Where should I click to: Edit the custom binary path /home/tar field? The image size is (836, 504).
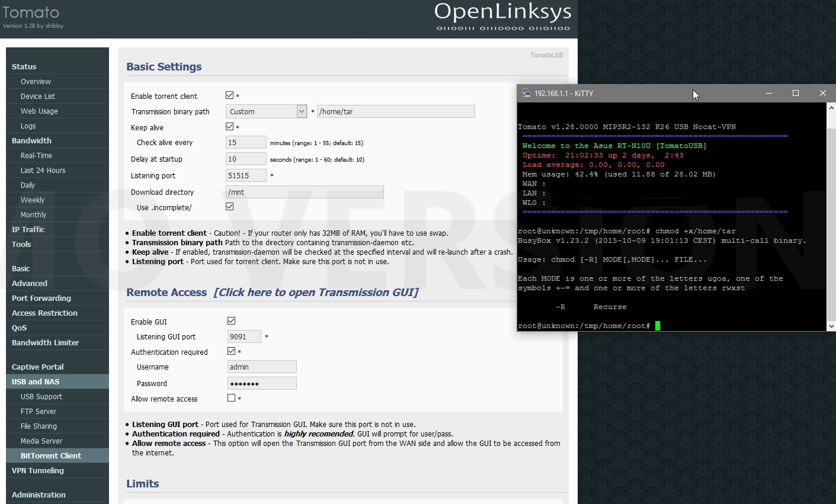pos(396,111)
